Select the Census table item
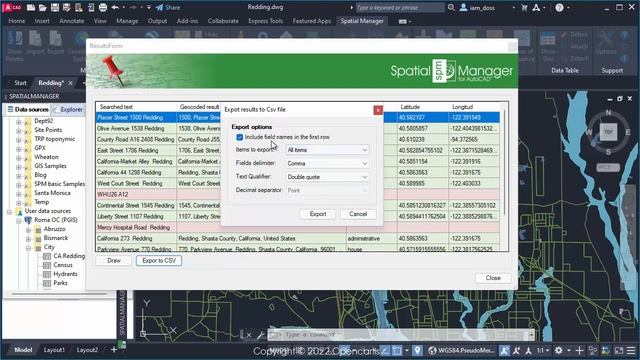This screenshot has height=360, width=640. (x=58, y=265)
